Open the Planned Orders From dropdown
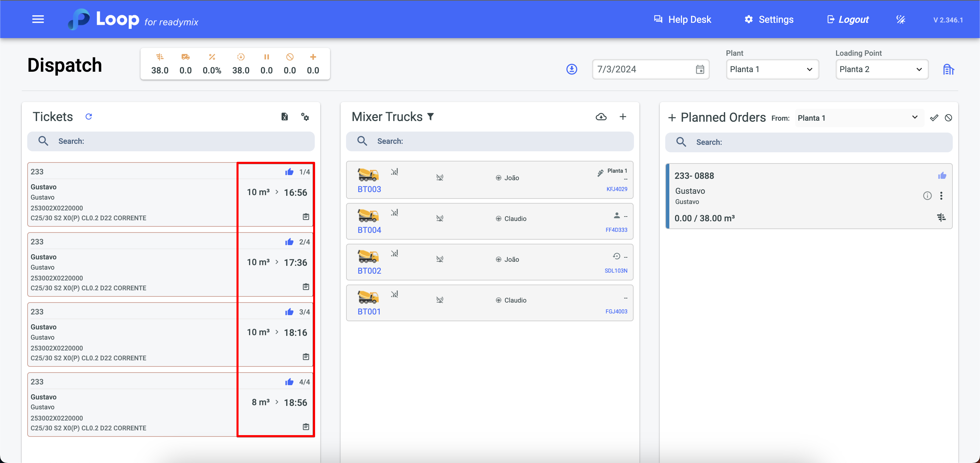The width and height of the screenshot is (980, 463). 858,118
